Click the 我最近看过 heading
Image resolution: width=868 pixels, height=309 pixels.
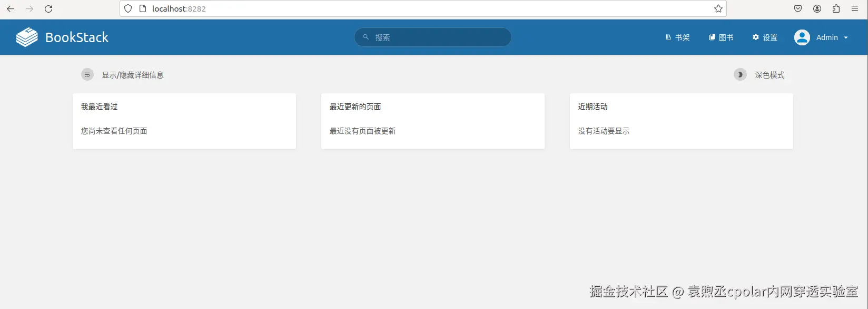pyautogui.click(x=99, y=107)
